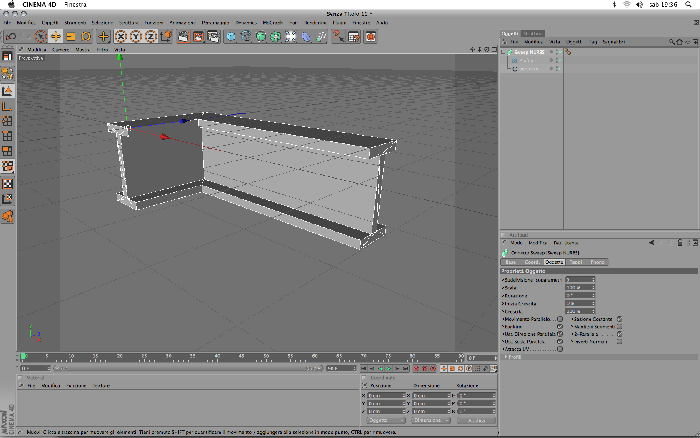Switch to the Coord. tab in Attributes
This screenshot has height=438, width=700.
pyautogui.click(x=532, y=262)
